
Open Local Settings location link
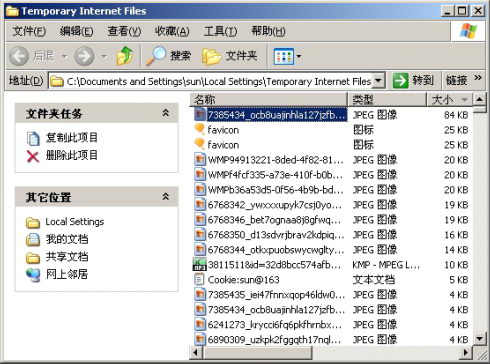(75, 222)
